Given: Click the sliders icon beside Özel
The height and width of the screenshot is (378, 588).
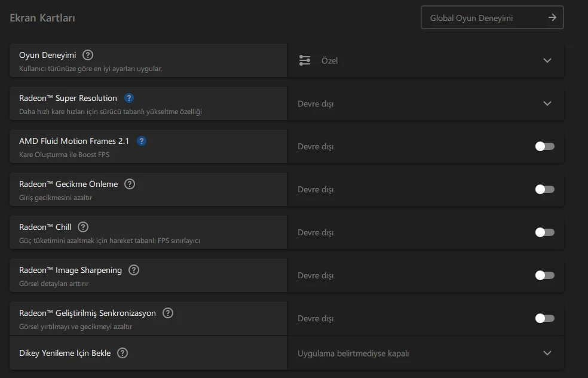Looking at the screenshot, I should [x=305, y=60].
